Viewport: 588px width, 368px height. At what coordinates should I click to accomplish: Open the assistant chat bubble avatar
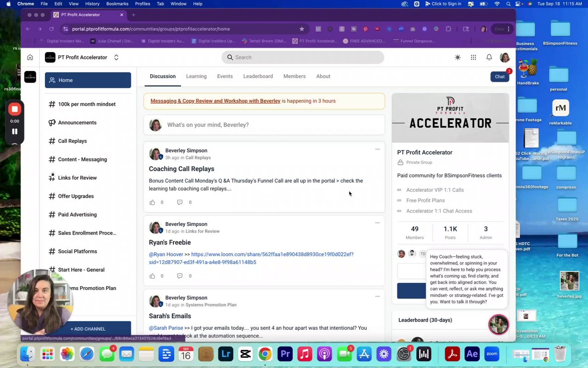click(498, 324)
